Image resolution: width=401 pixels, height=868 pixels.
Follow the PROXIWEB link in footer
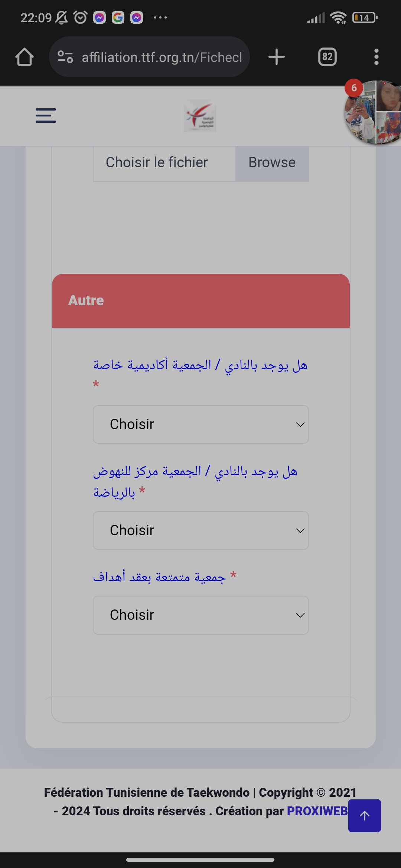pyautogui.click(x=317, y=811)
